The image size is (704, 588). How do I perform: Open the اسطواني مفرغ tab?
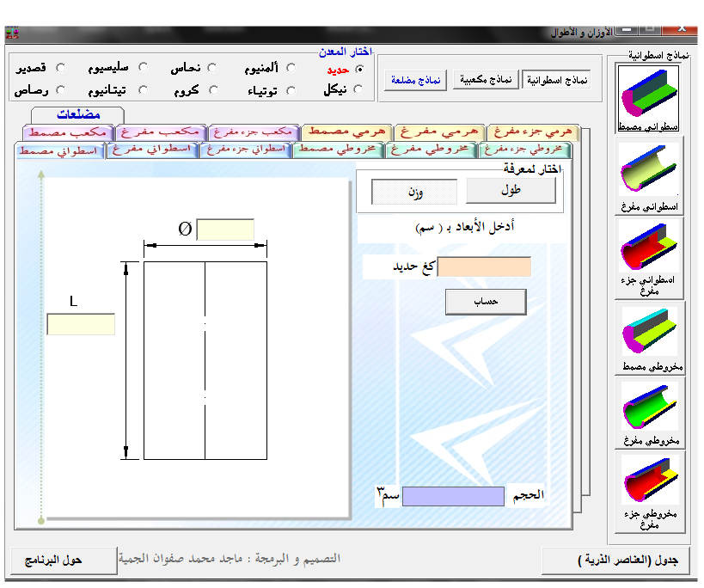[x=153, y=150]
